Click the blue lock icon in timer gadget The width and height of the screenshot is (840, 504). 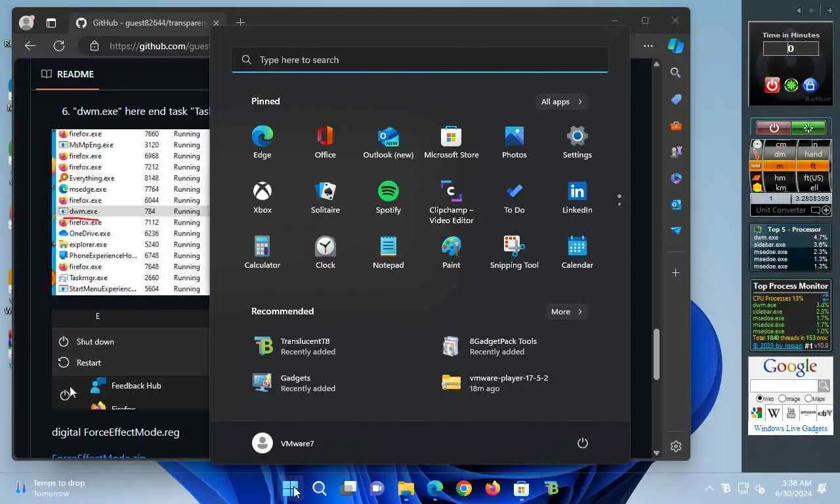coord(810,85)
